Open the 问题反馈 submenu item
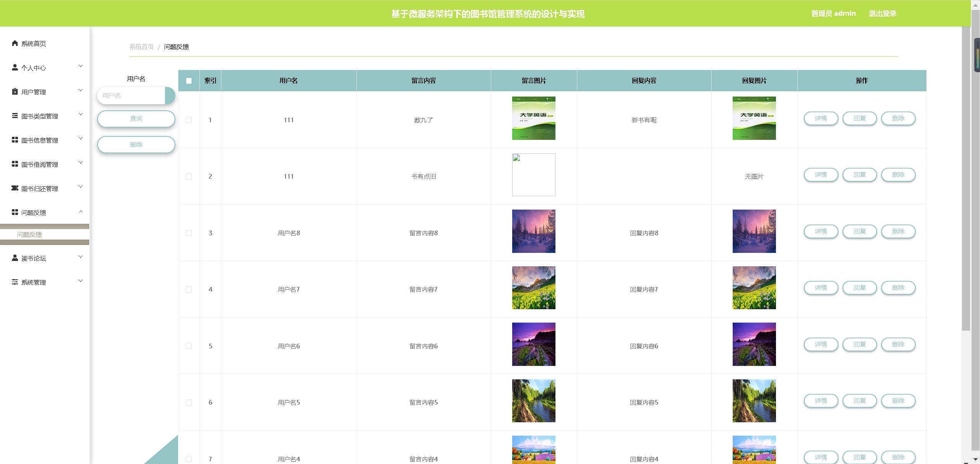This screenshot has height=464, width=980. [29, 234]
